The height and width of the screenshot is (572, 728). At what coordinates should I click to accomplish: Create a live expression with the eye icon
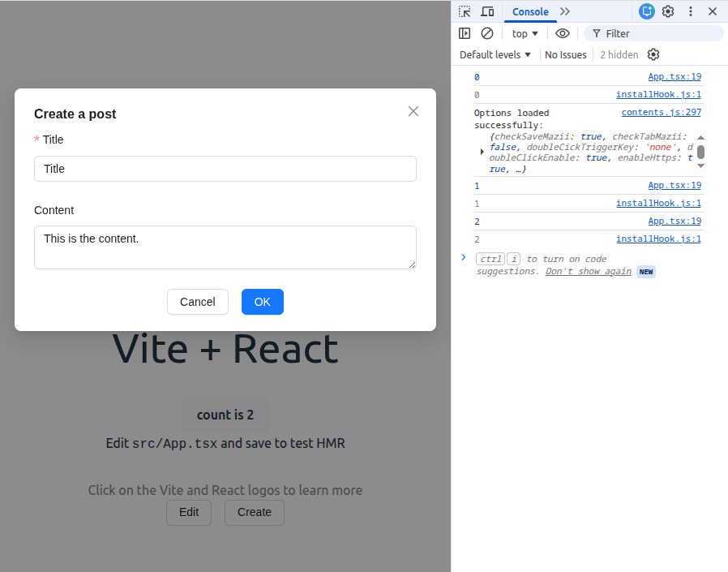point(563,33)
